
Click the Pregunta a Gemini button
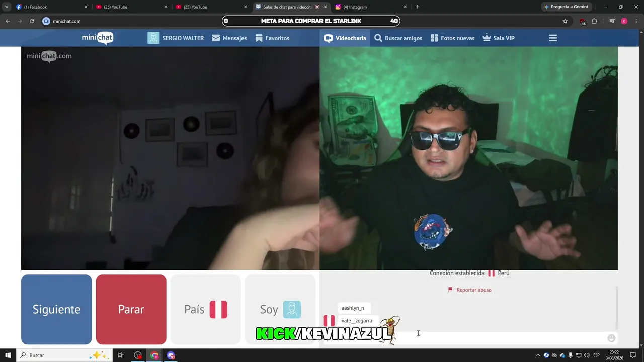566,7
